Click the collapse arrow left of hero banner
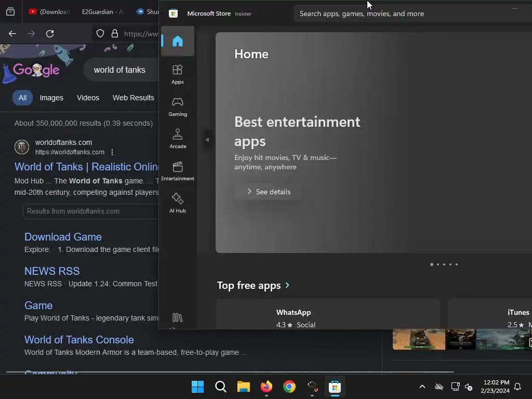The width and height of the screenshot is (532, 399). [207, 139]
